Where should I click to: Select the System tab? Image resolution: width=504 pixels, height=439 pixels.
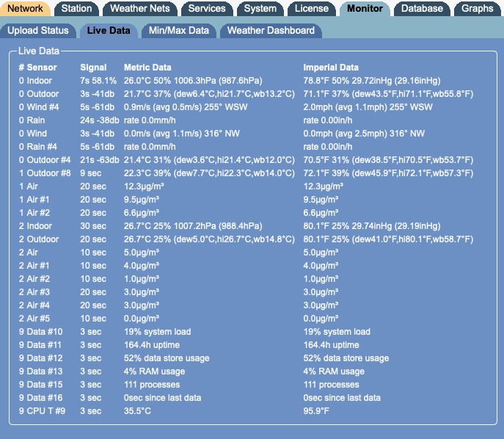(x=260, y=8)
